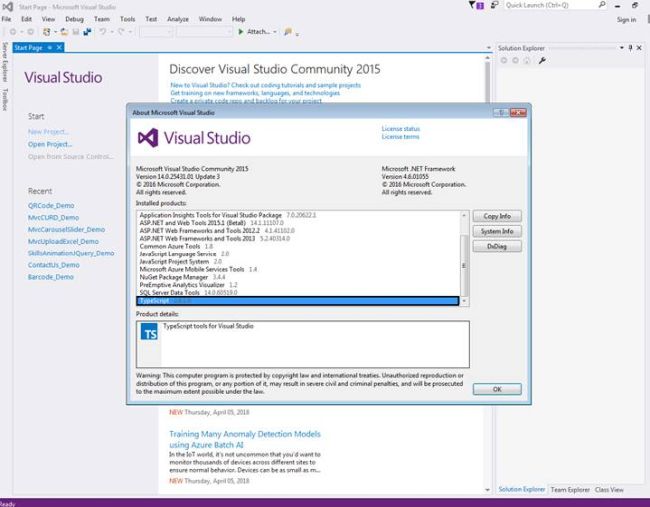Expand the Undo history dropdown arrow

click(x=112, y=32)
